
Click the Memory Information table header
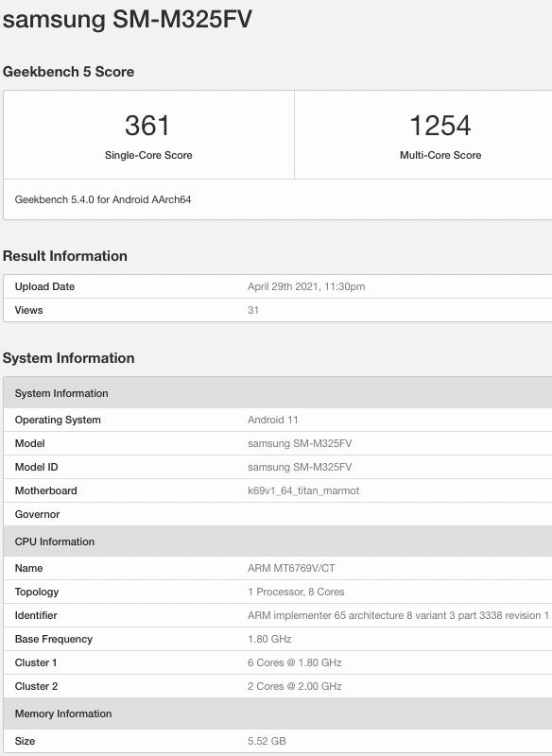278,713
